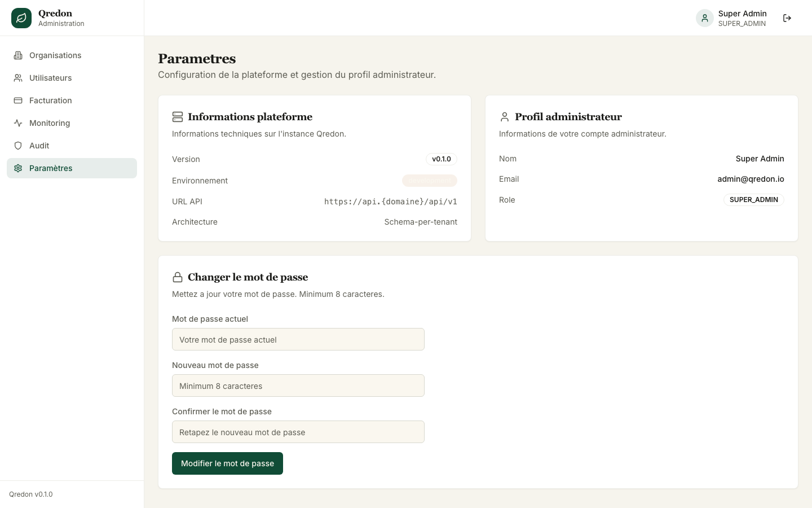This screenshot has width=812, height=508.
Task: Focus the Mot de passe actuel field
Action: (298, 339)
